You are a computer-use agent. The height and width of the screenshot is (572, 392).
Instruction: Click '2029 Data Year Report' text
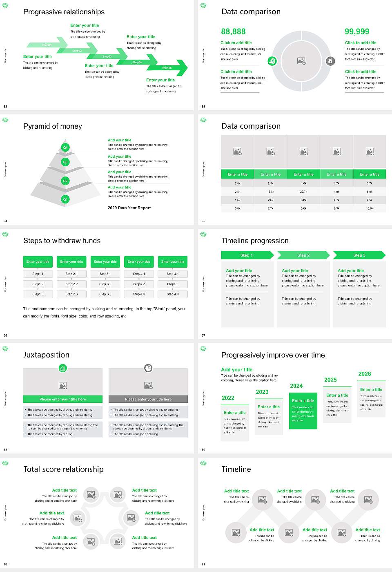tap(129, 208)
